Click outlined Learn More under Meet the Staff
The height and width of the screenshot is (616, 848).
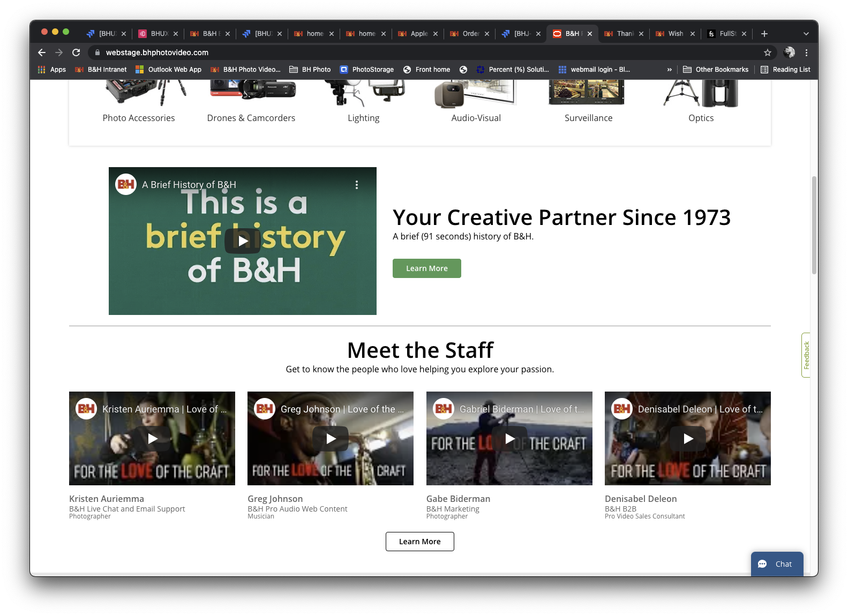pos(420,542)
